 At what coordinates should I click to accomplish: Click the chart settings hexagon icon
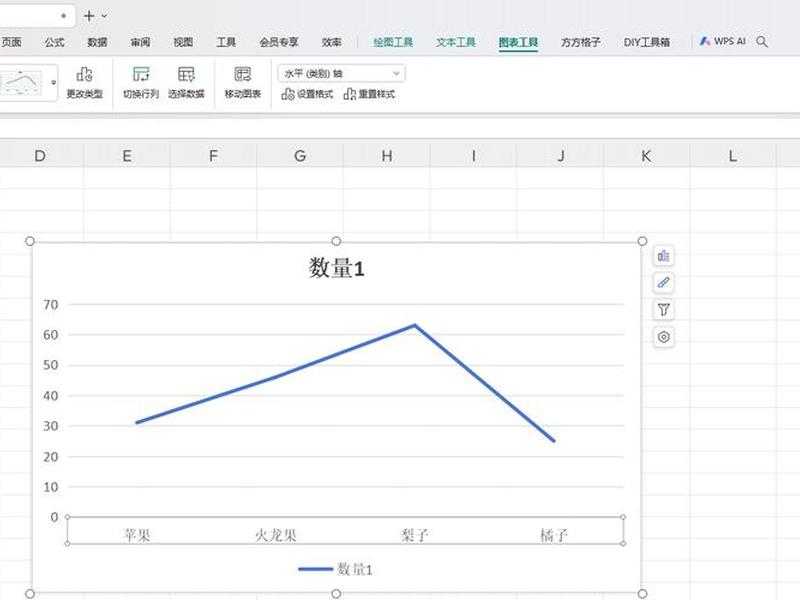[663, 337]
